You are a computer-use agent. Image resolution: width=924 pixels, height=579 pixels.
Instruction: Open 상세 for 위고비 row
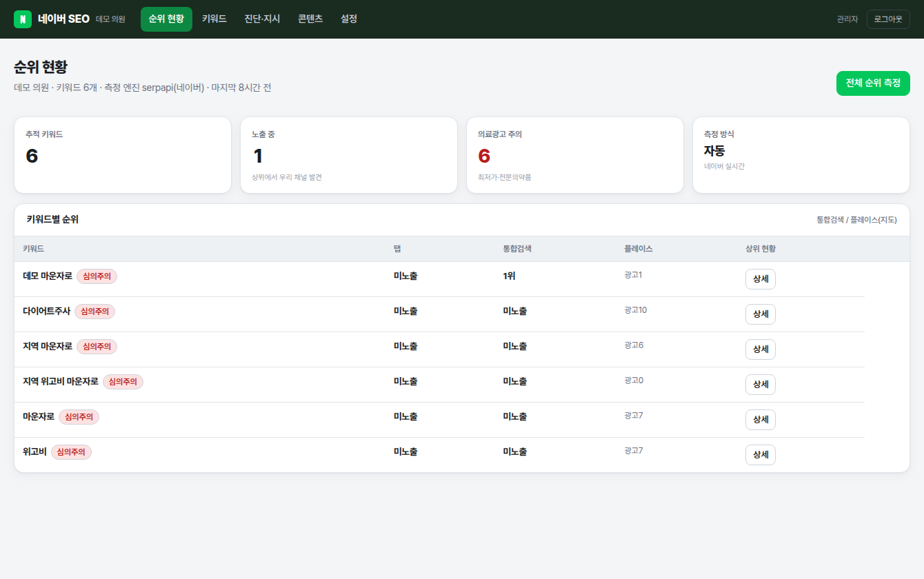pos(761,455)
